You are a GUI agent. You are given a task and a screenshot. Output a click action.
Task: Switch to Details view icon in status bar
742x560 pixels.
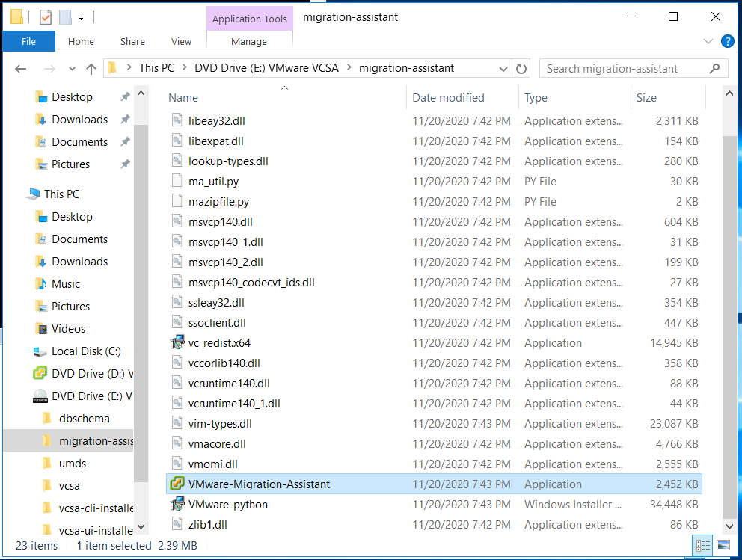702,545
